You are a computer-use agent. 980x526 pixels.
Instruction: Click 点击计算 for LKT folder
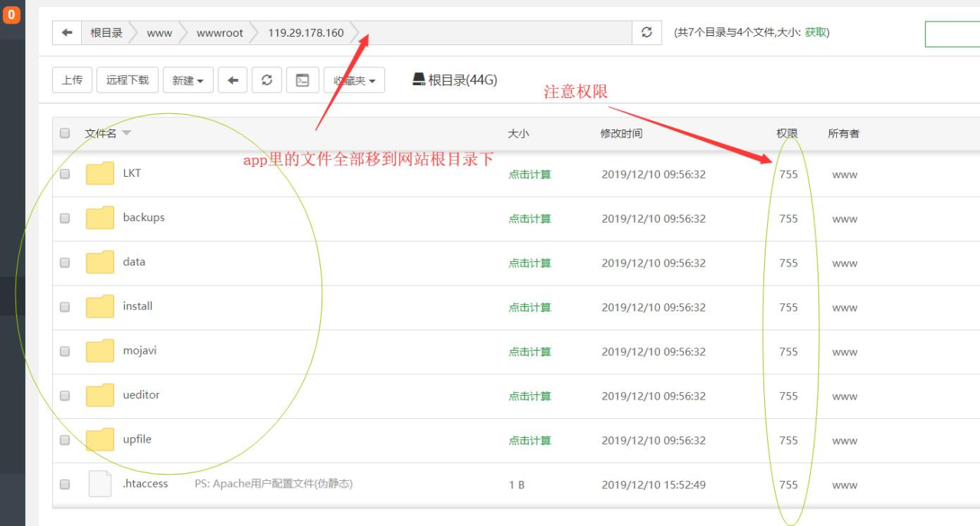[530, 175]
